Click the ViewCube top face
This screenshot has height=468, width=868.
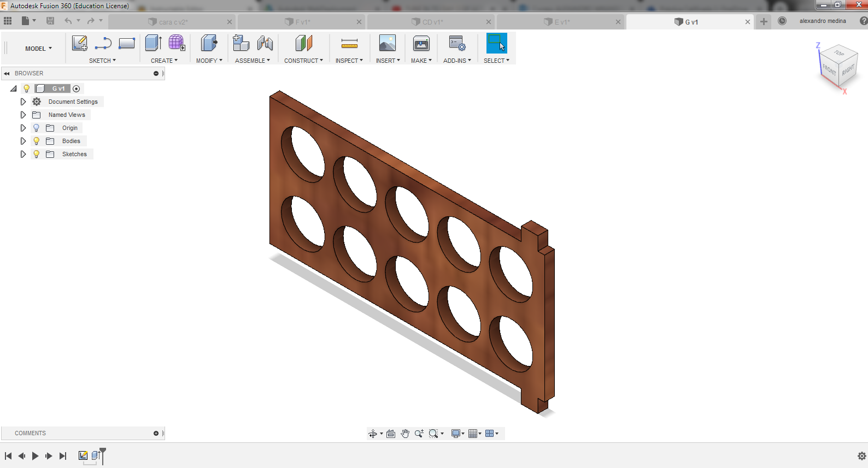(838, 53)
